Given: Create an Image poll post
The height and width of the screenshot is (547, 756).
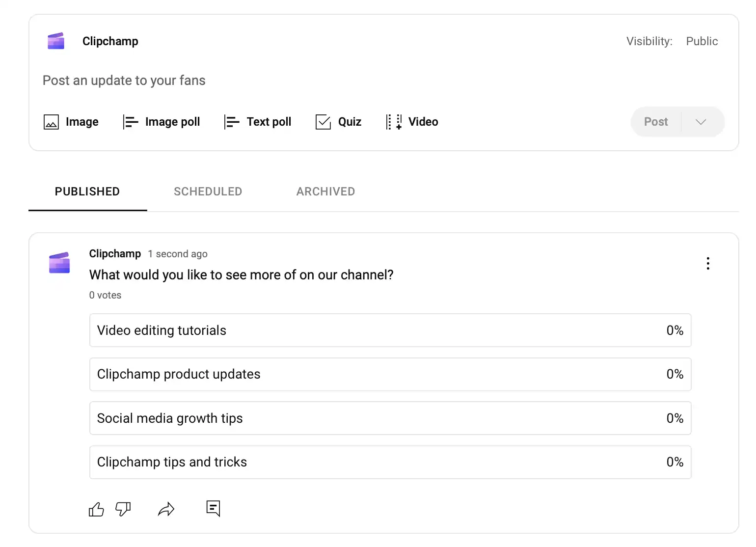Looking at the screenshot, I should point(161,122).
